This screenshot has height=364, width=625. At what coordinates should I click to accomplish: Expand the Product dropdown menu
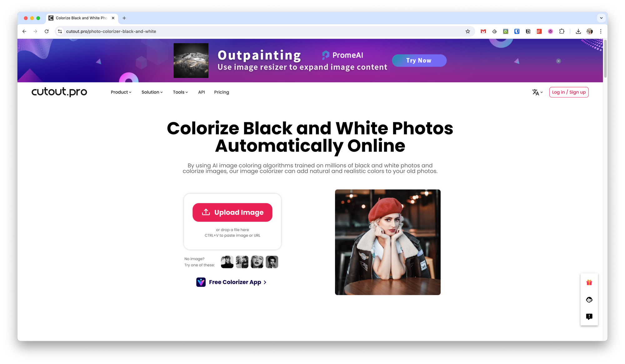(x=121, y=92)
